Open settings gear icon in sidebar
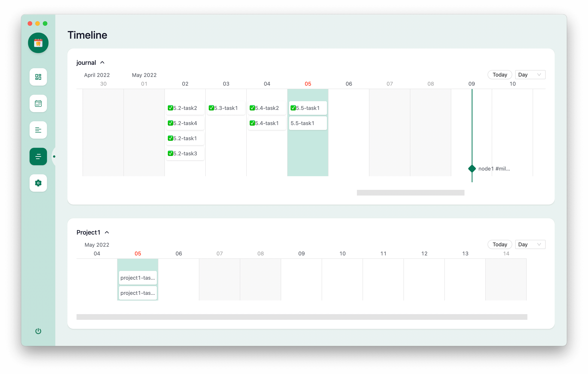This screenshot has height=374, width=588. pyautogui.click(x=38, y=183)
